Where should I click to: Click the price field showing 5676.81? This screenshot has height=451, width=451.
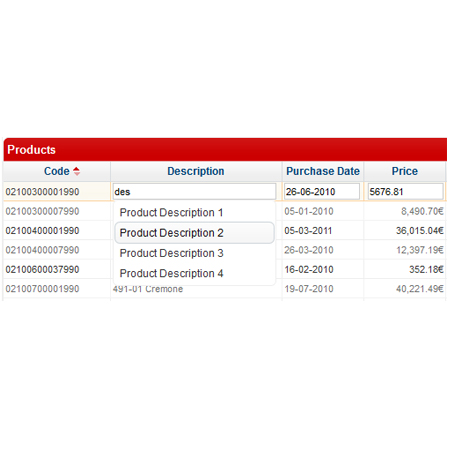pyautogui.click(x=405, y=192)
